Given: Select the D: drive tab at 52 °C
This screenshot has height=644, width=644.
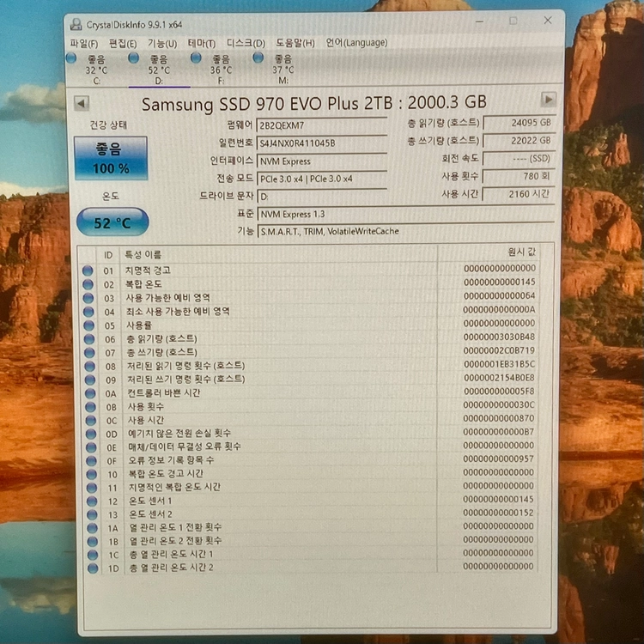Looking at the screenshot, I should point(160,70).
